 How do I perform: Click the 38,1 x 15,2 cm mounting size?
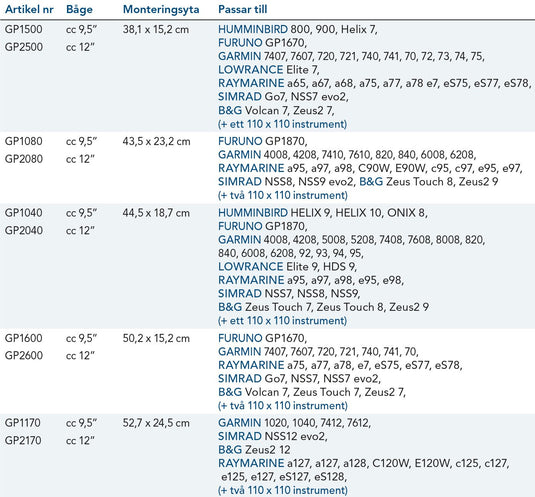pyautogui.click(x=156, y=29)
